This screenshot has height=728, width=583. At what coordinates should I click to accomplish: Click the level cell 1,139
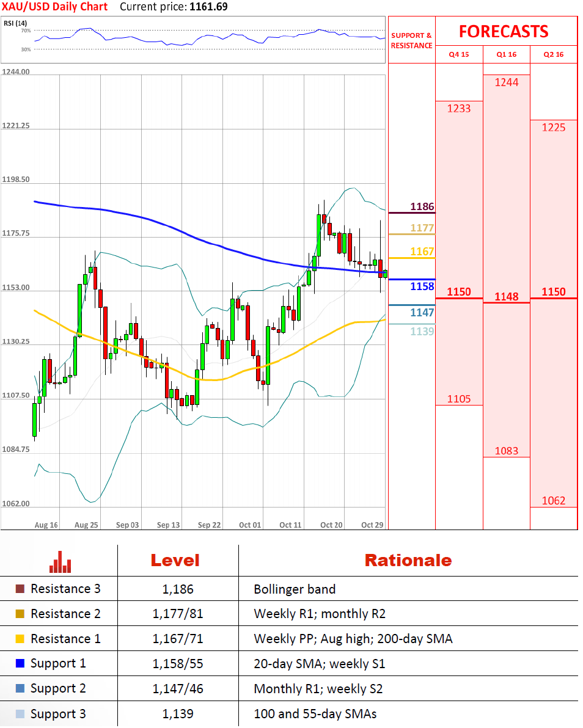pyautogui.click(x=178, y=714)
